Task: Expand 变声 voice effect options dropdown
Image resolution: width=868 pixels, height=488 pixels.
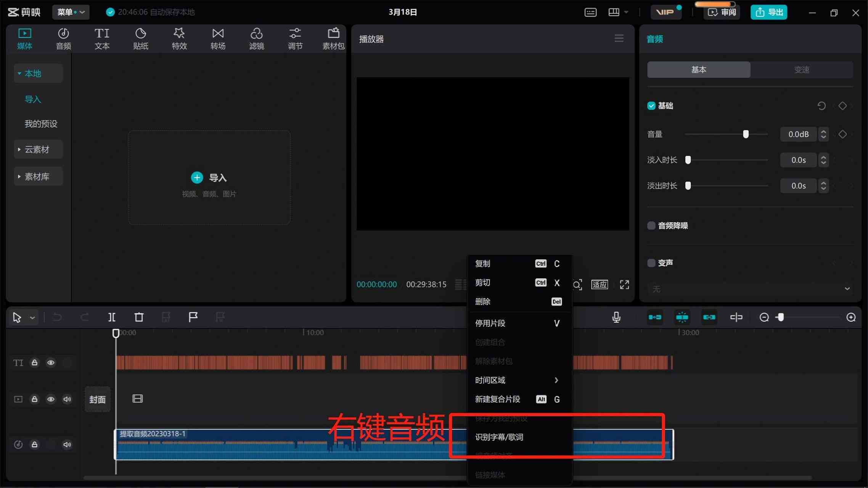Action: click(x=847, y=288)
